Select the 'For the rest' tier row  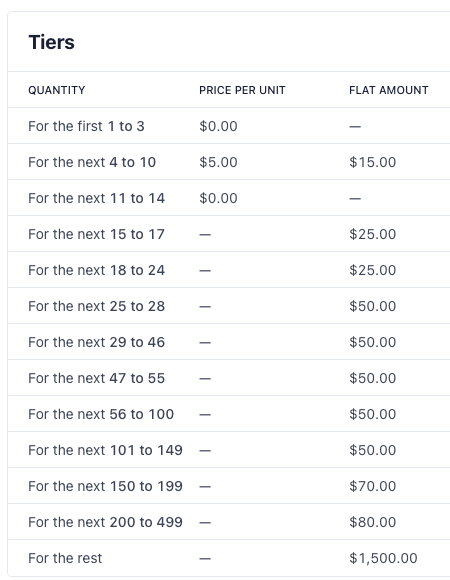point(229,558)
